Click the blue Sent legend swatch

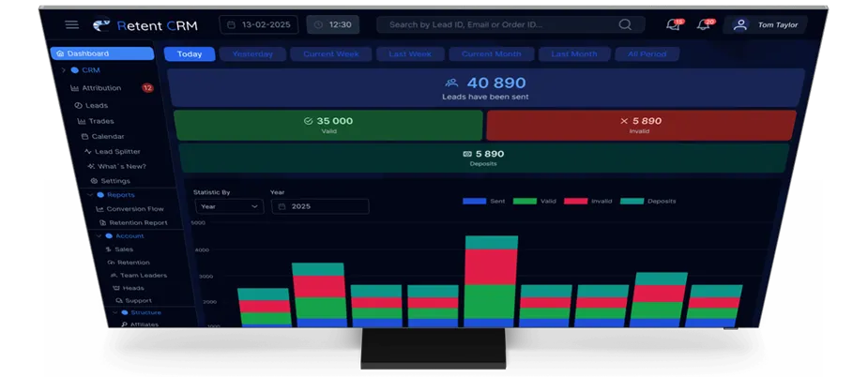(x=475, y=201)
